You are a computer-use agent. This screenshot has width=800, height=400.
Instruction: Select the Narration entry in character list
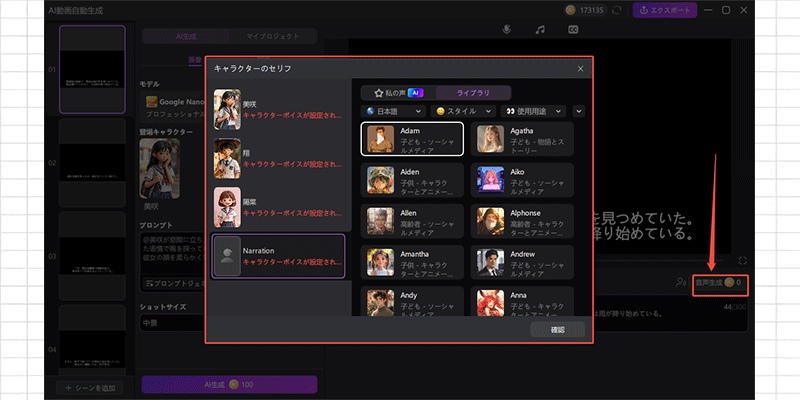(279, 256)
